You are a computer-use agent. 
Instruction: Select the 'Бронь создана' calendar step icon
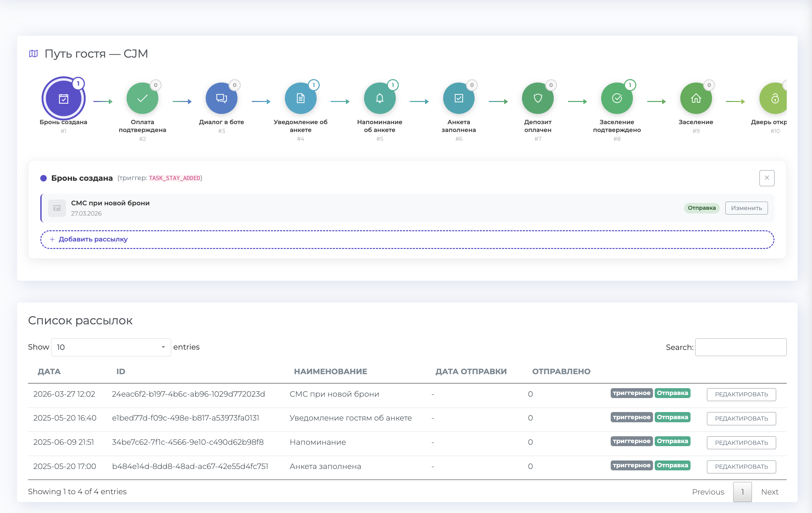[63, 99]
